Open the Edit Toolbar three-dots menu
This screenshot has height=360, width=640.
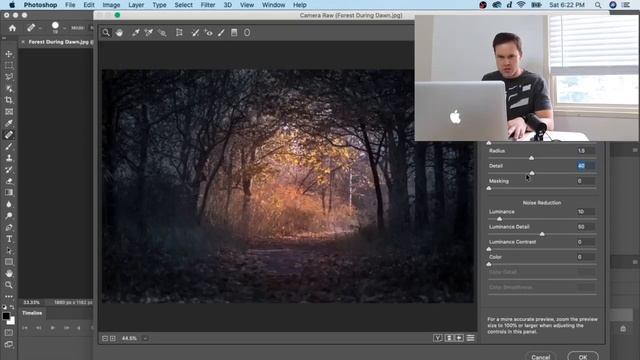coord(9,296)
